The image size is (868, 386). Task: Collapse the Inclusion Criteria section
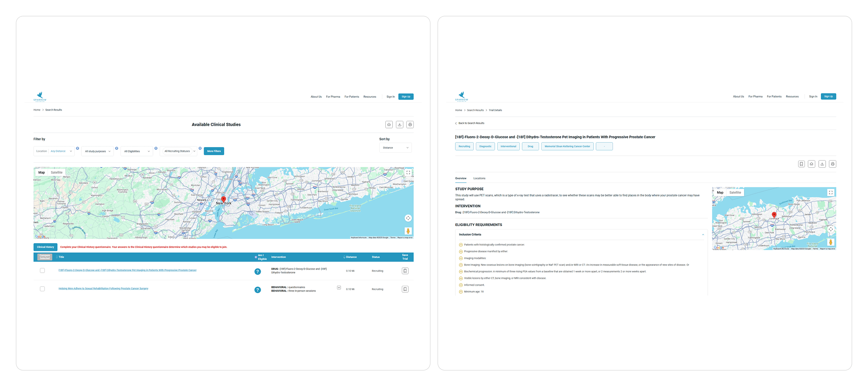(x=703, y=235)
